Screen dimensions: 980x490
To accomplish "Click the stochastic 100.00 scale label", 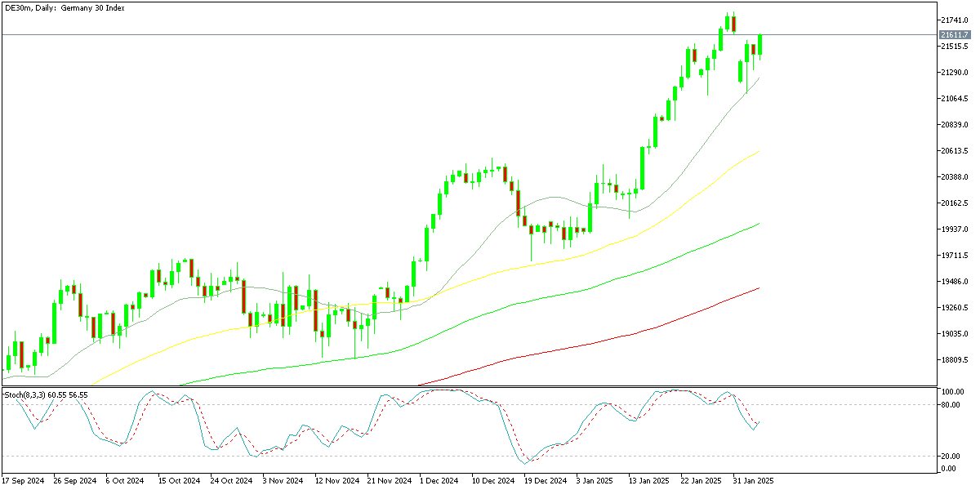I will [x=951, y=393].
